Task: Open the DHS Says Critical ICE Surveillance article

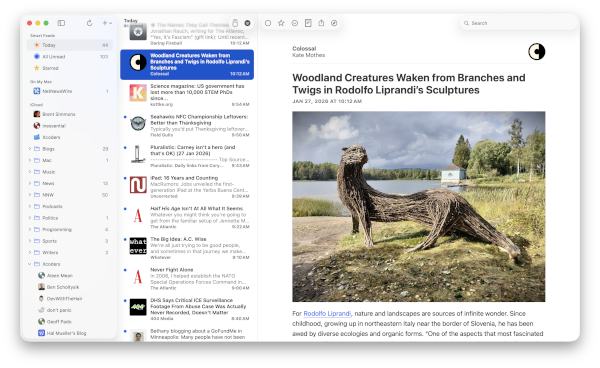Action: click(x=187, y=309)
